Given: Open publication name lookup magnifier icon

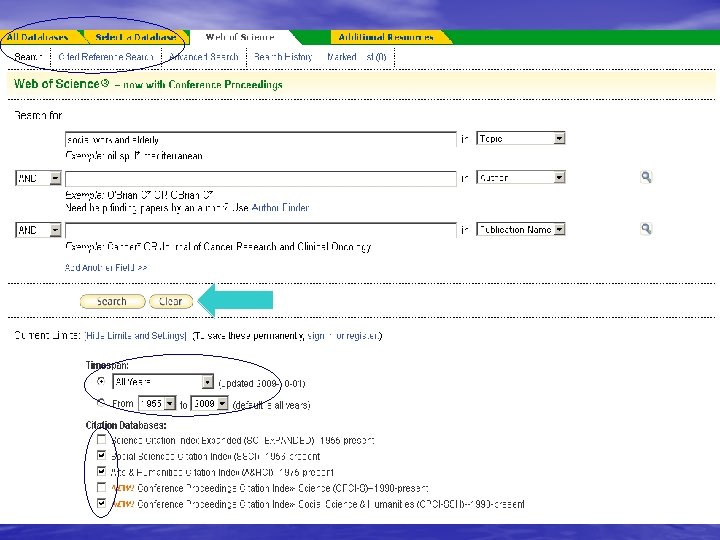Looking at the screenshot, I should 646,229.
